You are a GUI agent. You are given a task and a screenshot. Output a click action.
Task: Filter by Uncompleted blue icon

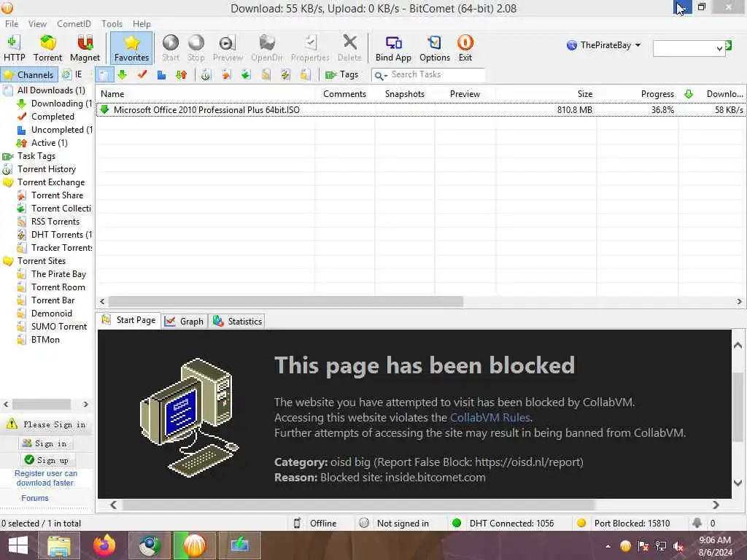pyautogui.click(x=161, y=75)
